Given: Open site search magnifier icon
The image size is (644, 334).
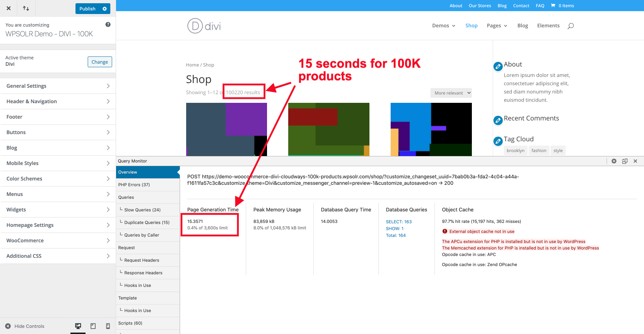Looking at the screenshot, I should (570, 26).
